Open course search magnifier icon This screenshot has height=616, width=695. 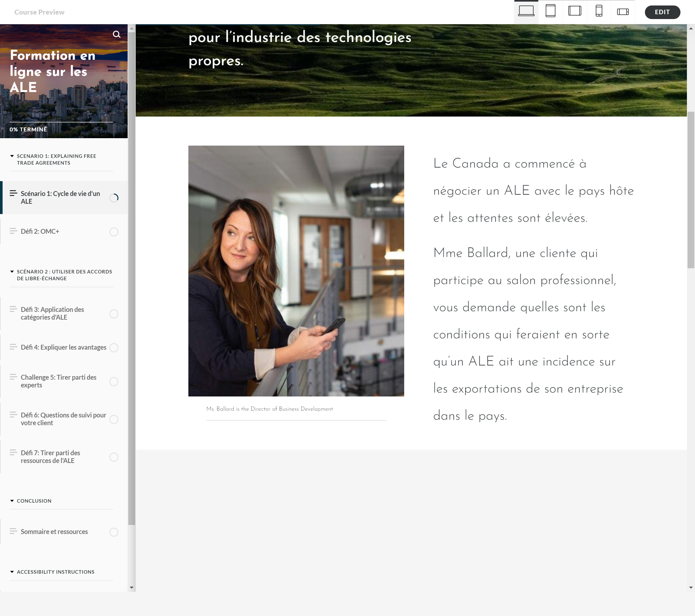click(116, 34)
